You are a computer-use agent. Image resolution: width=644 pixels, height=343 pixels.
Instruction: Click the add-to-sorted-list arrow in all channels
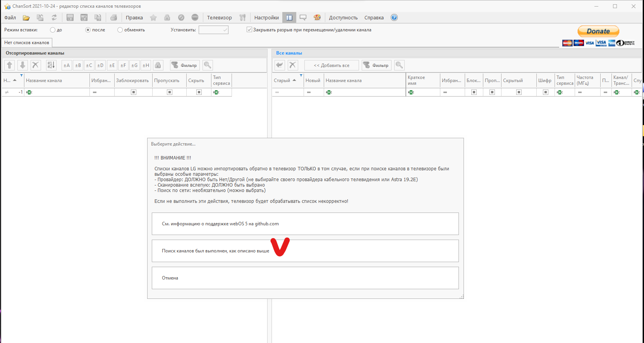[x=279, y=65]
